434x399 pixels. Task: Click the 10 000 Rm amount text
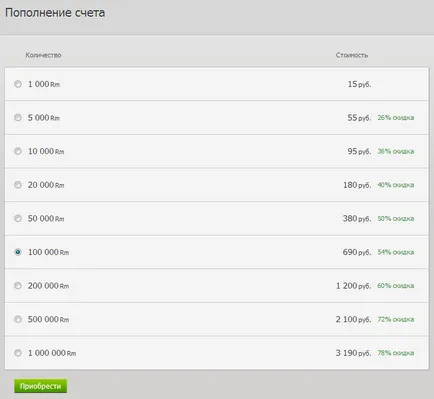coord(46,151)
